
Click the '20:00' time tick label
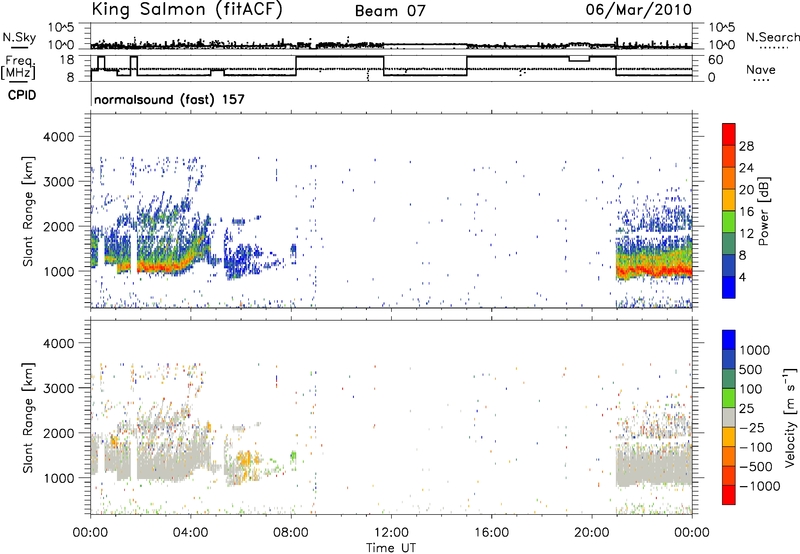[x=591, y=533]
